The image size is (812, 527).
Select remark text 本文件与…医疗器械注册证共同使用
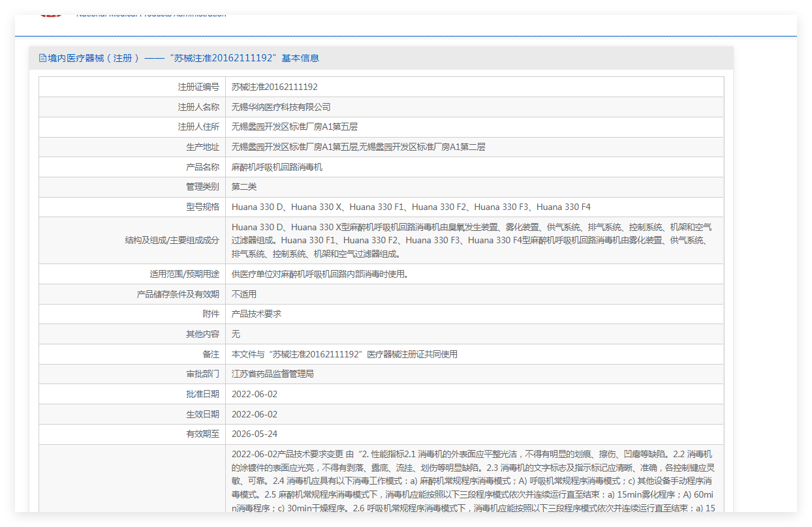pyautogui.click(x=345, y=354)
